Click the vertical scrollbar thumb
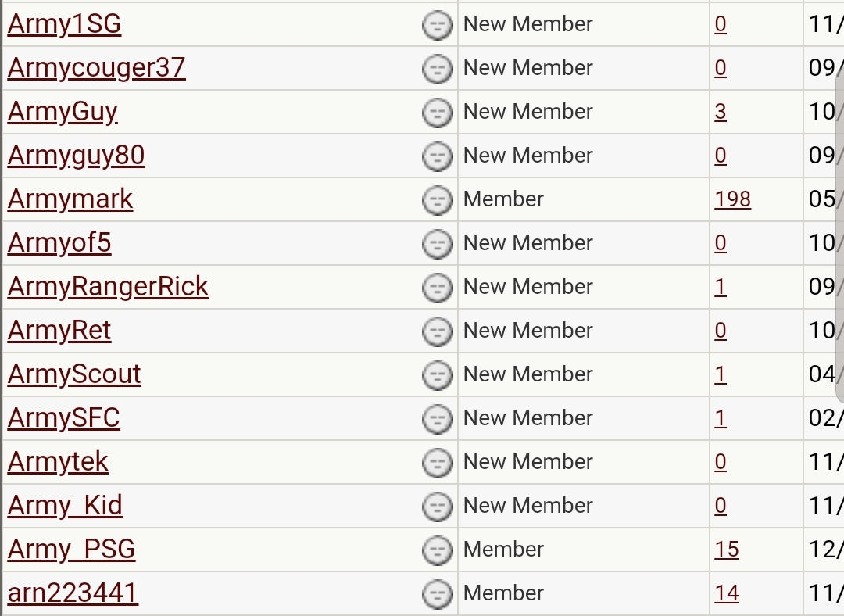Viewport: 844px width, 616px height. coord(839,235)
